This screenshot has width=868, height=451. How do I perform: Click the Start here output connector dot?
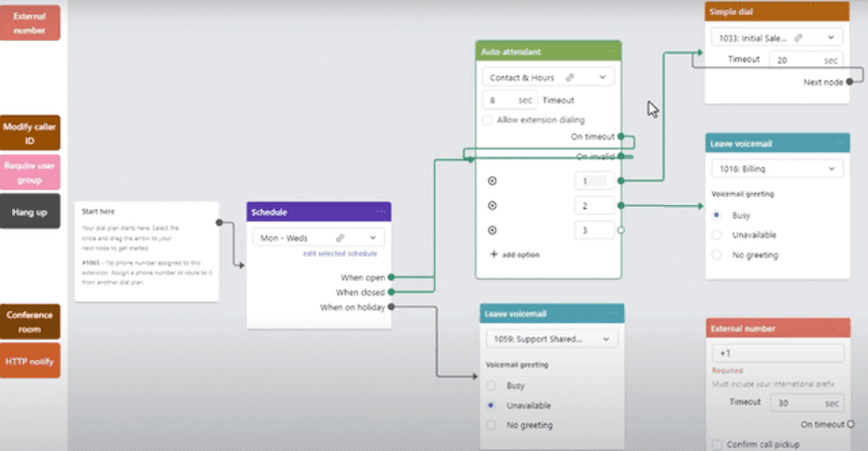pyautogui.click(x=219, y=222)
